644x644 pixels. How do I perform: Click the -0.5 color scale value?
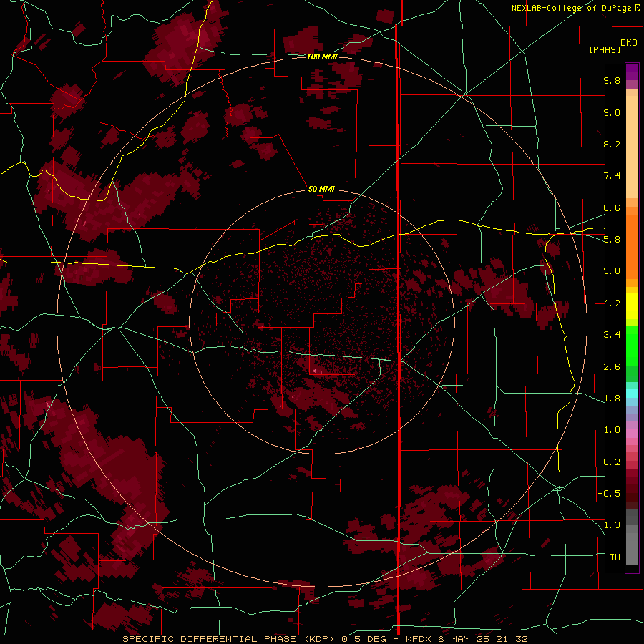(x=609, y=494)
